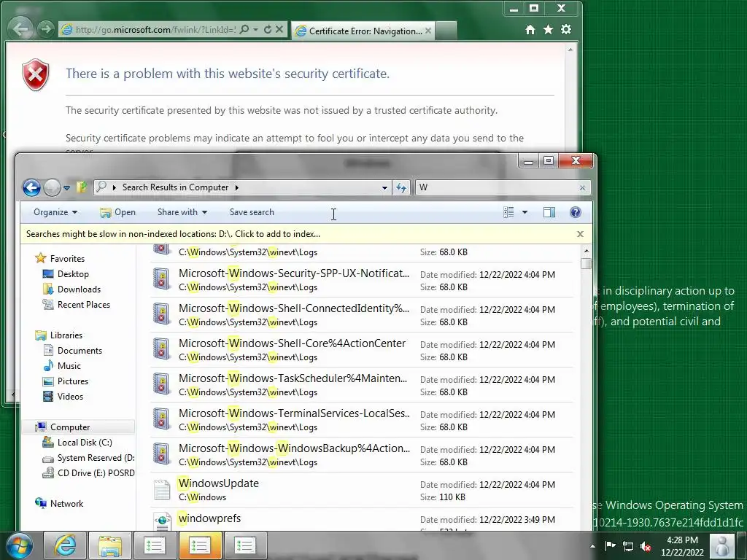Open Documents library
Viewport: 747px width, 560px height.
click(x=73, y=351)
